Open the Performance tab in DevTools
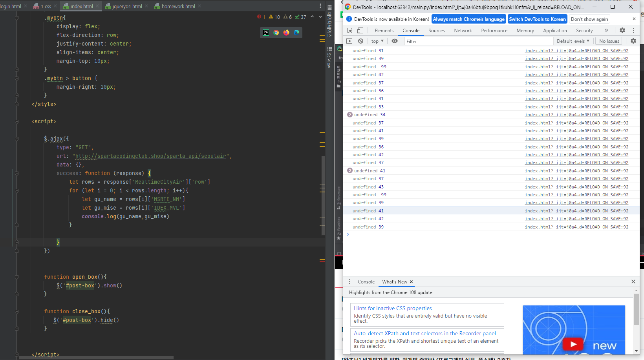 point(494,30)
